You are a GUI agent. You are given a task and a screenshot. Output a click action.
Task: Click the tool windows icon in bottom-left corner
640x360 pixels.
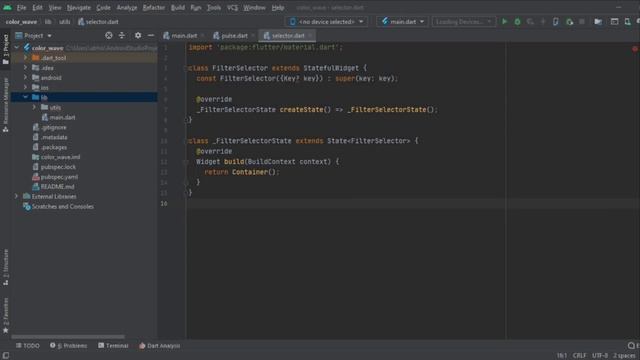pyautogui.click(x=6, y=356)
